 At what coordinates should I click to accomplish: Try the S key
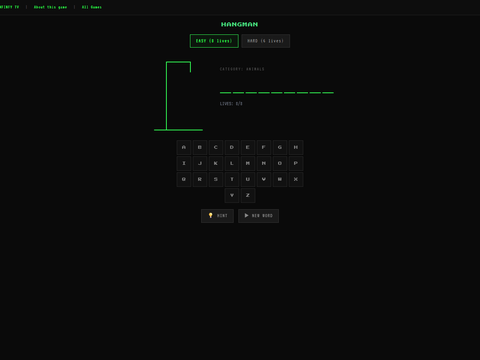pyautogui.click(x=216, y=179)
